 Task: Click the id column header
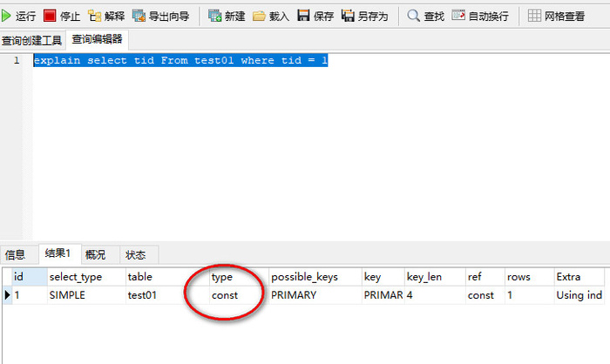tap(30, 277)
